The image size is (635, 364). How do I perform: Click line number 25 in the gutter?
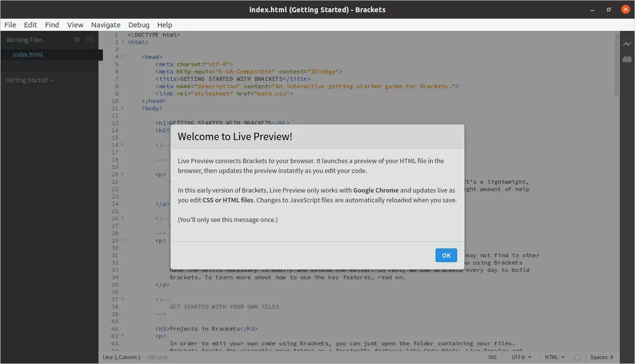[x=115, y=211]
